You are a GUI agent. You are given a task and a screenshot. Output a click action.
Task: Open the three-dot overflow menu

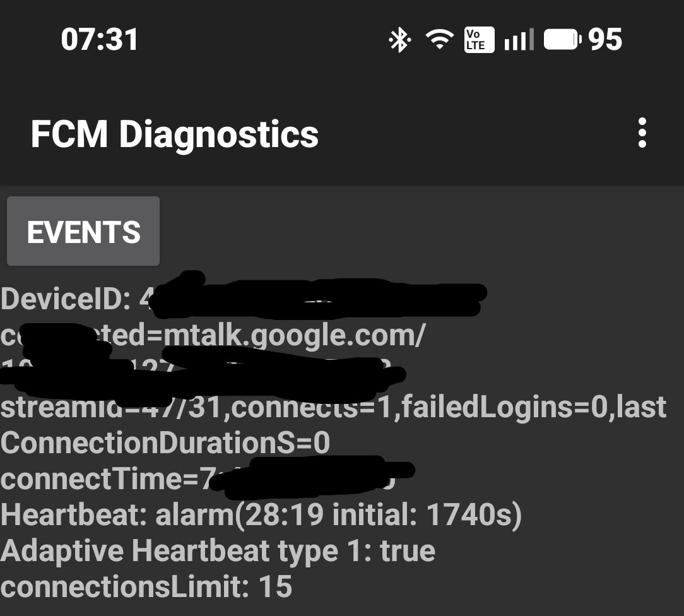pyautogui.click(x=642, y=134)
